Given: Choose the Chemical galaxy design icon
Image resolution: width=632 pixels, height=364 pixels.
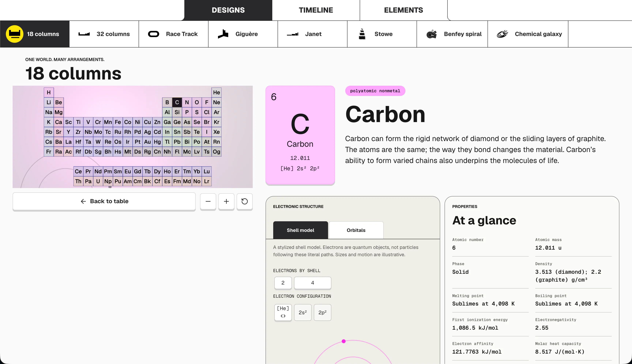Looking at the screenshot, I should [502, 34].
